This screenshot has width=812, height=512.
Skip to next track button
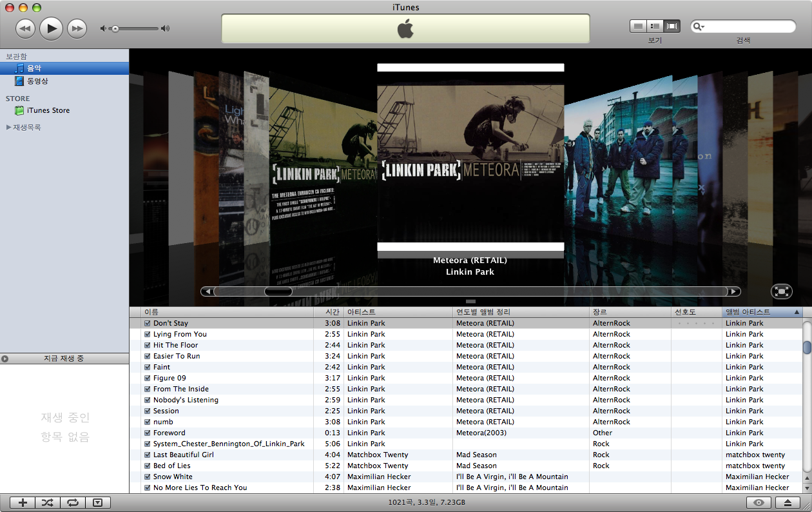77,28
